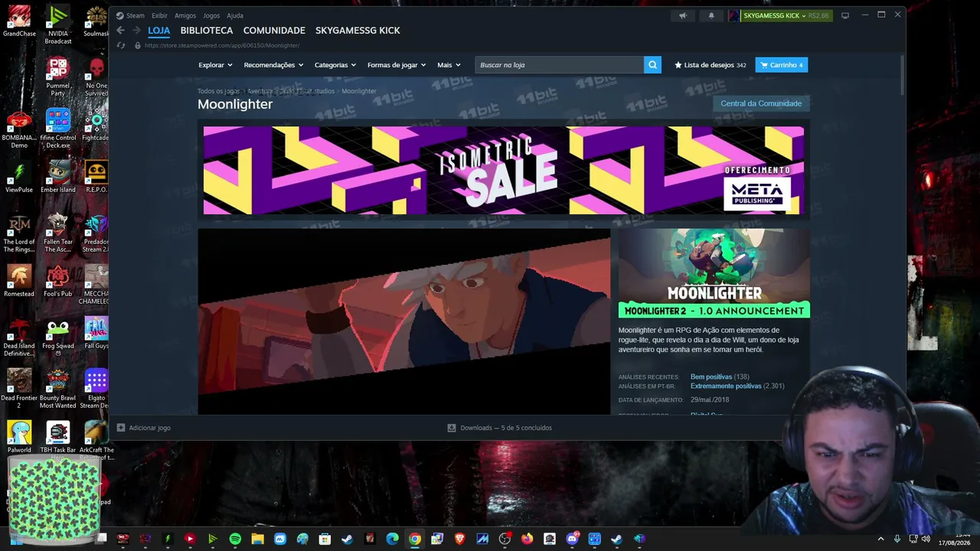This screenshot has height=551, width=980.
Task: Open Discord from the taskbar
Action: tap(572, 539)
